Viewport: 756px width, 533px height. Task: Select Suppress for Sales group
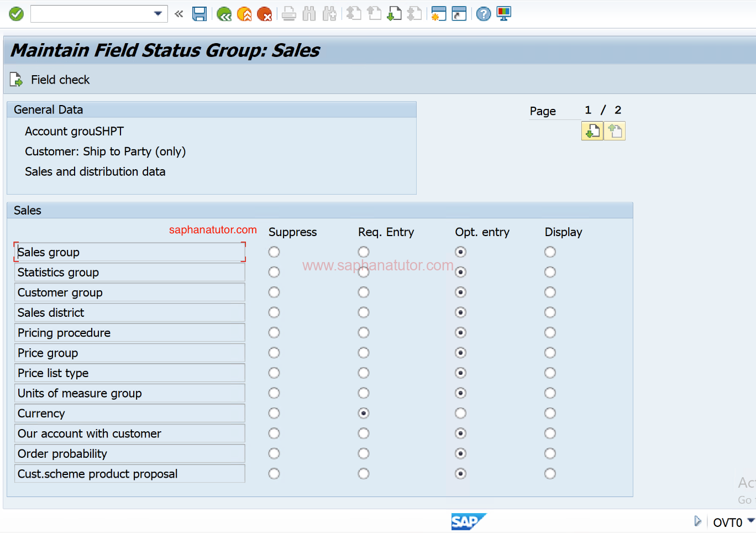click(274, 252)
